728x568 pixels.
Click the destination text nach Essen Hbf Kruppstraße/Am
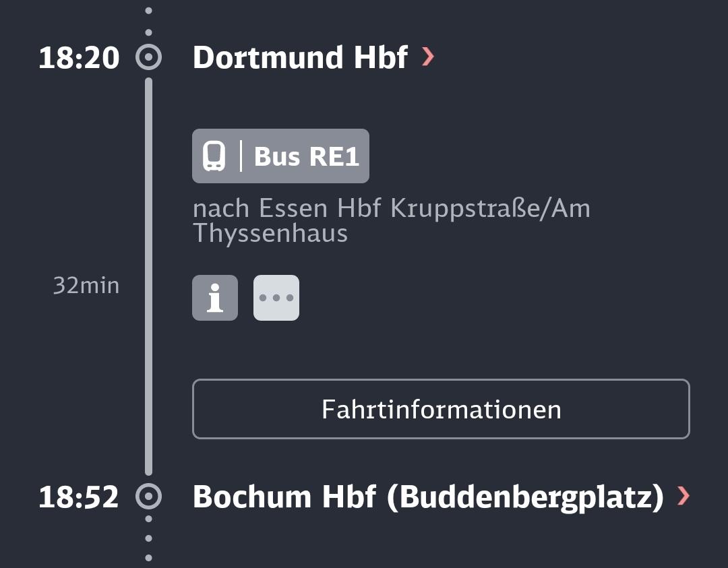click(392, 208)
